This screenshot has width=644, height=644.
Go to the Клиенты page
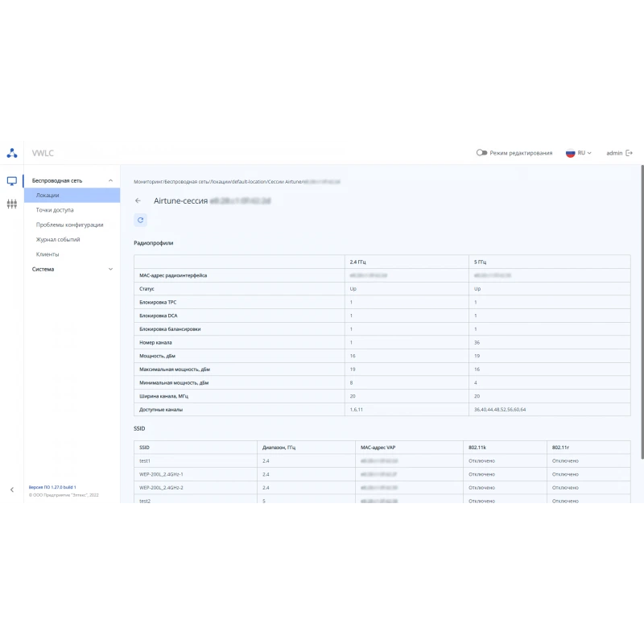47,254
